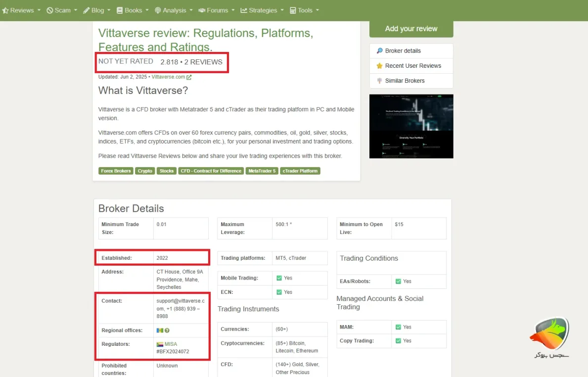588x377 pixels.
Task: Click the ECN Yes checkmark
Action: coord(279,292)
